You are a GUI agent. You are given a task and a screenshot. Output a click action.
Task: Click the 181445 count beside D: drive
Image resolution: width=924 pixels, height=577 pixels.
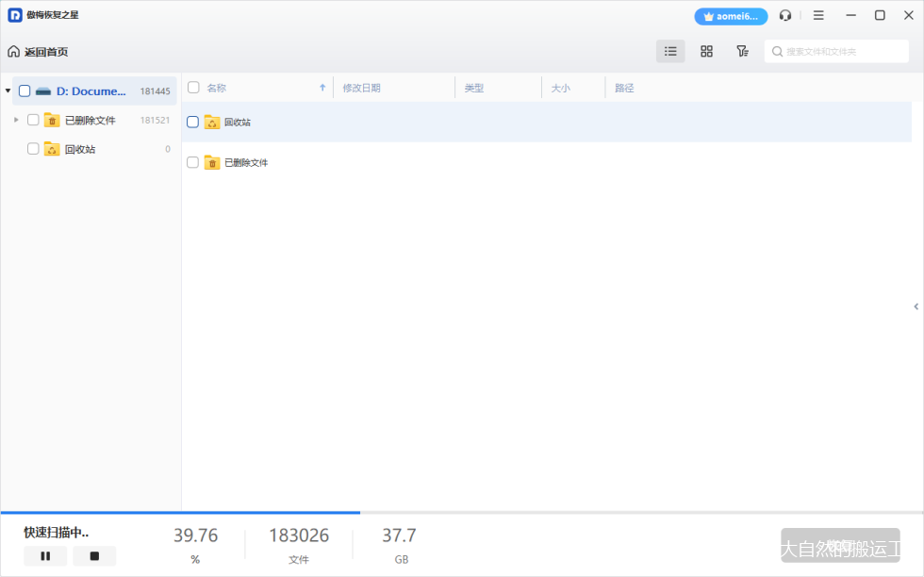pyautogui.click(x=155, y=91)
